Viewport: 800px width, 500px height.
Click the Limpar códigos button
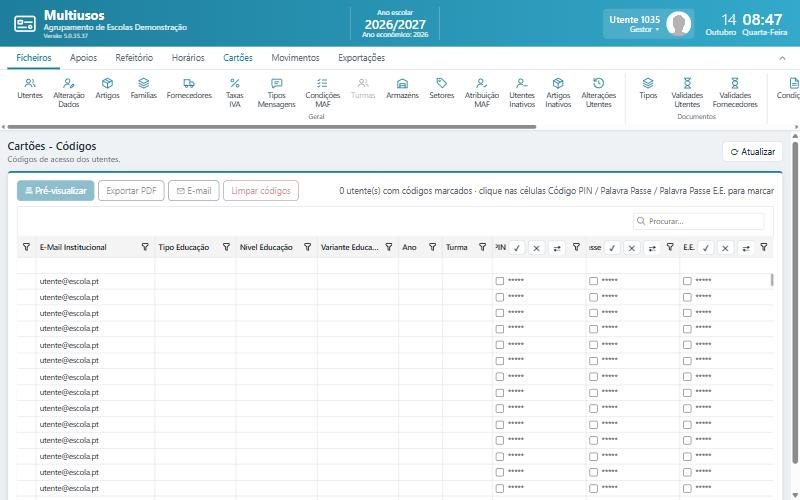point(261,191)
